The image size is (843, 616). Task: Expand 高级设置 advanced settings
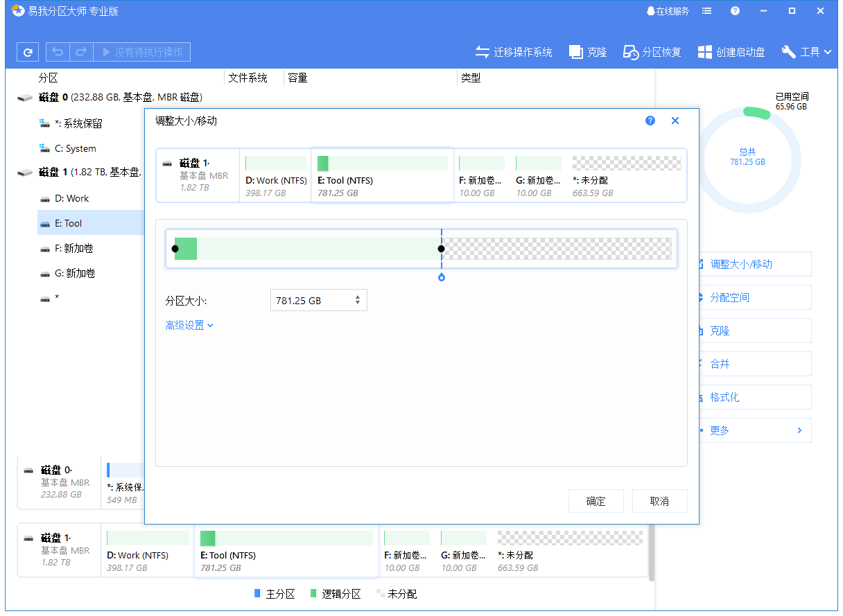[x=189, y=324]
